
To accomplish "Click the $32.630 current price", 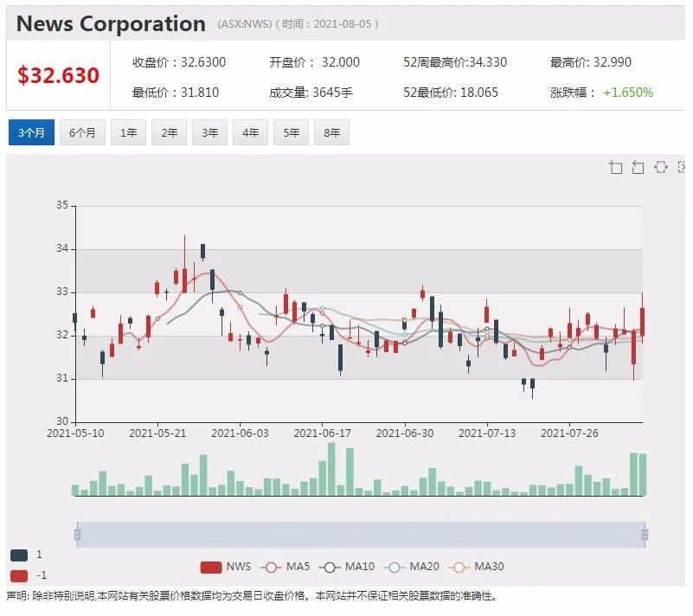I will click(x=58, y=75).
